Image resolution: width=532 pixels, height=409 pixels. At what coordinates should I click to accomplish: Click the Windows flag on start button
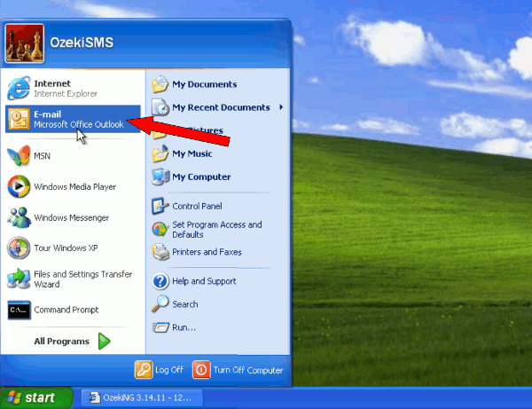pos(14,397)
